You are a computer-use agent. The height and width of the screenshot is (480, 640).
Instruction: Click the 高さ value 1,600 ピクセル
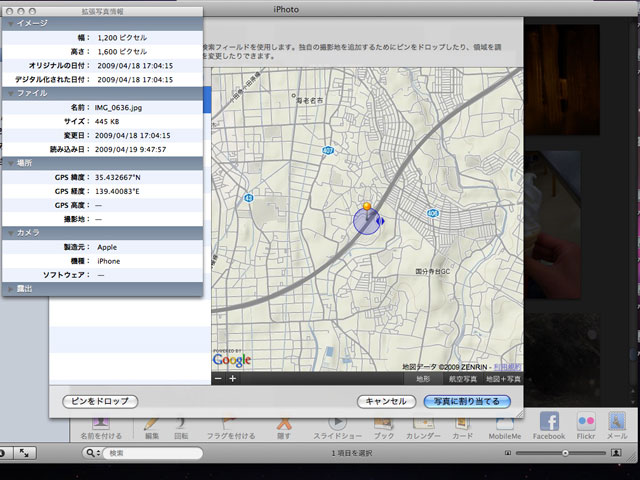122,52
